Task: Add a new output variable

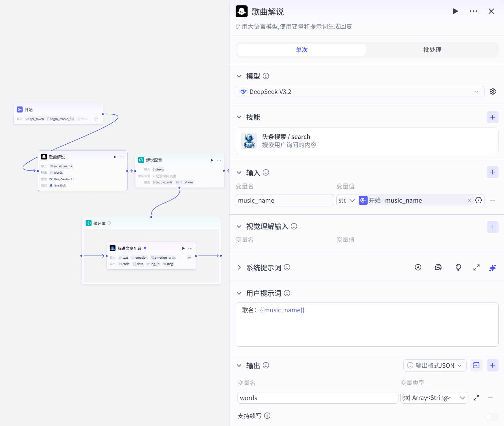Action: pos(493,365)
